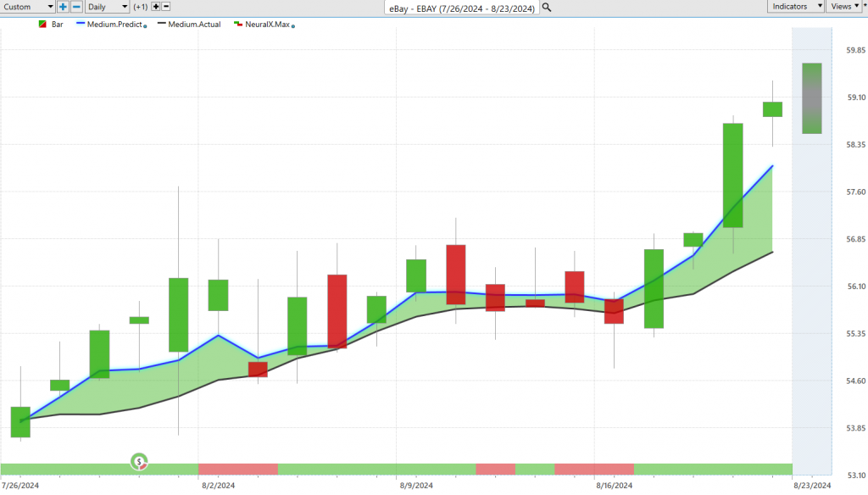Click the small dot after Medium.Predict
Image resolution: width=868 pixels, height=495 pixels.
(x=145, y=26)
